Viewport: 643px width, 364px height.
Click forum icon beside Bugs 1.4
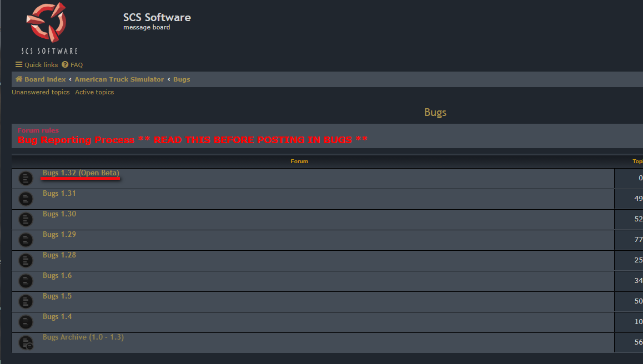[26, 322]
